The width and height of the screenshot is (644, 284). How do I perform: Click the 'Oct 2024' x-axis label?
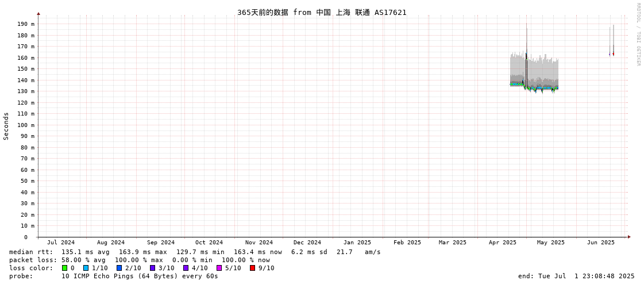click(209, 243)
